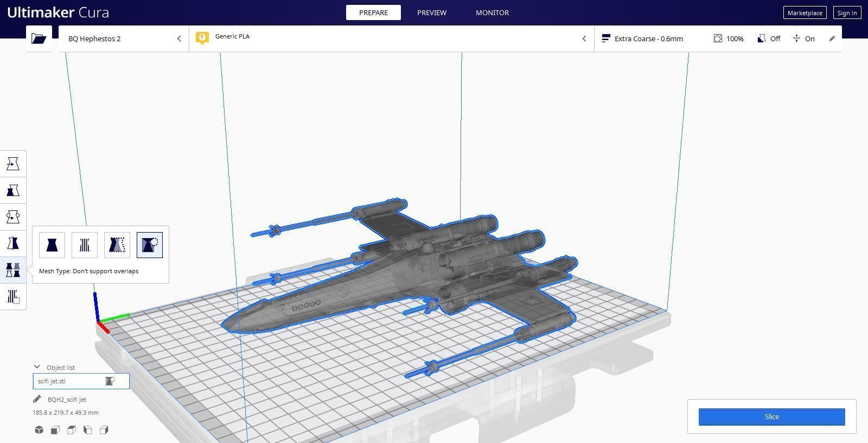This screenshot has width=868, height=443.
Task: Choose Don't support overlaps mesh type
Action: point(150,245)
